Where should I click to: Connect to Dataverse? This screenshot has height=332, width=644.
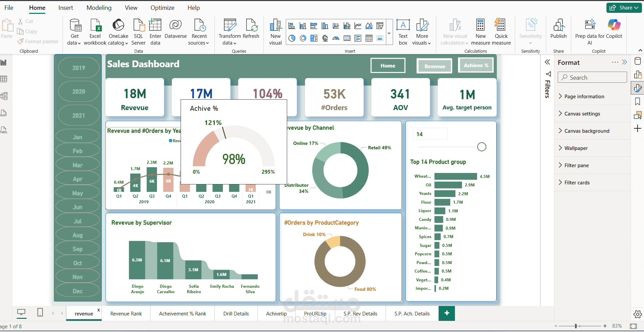point(176,29)
